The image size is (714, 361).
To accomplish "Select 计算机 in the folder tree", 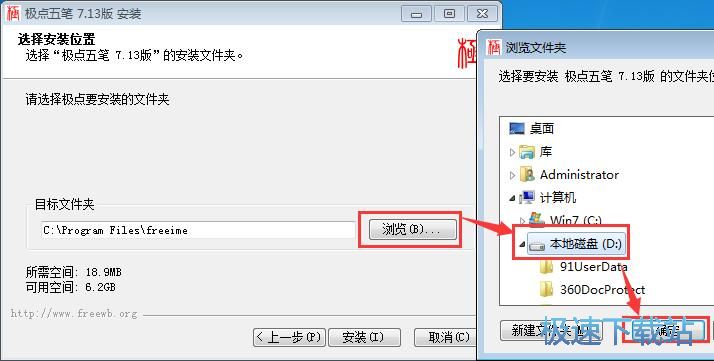I will [558, 198].
